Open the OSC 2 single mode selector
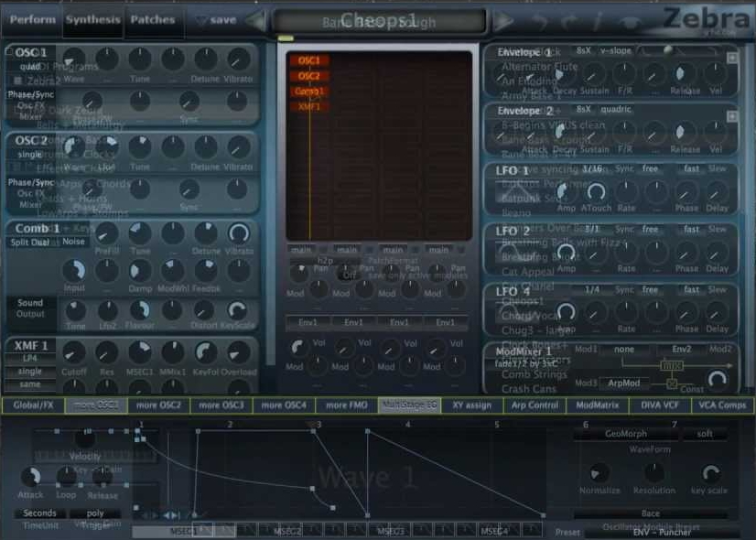This screenshot has height=540, width=756. coord(30,155)
